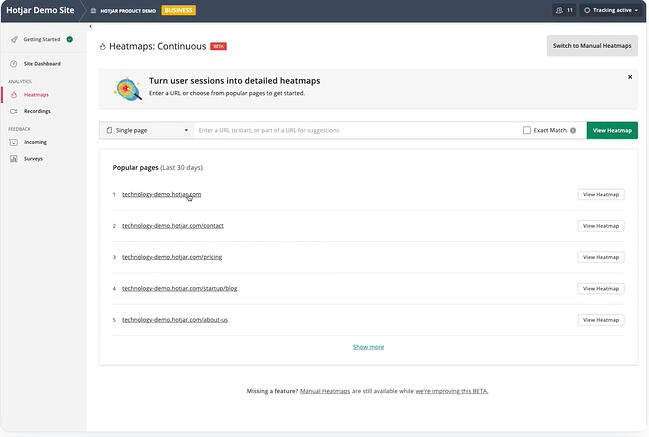Select Recordings in the sidebar
Image resolution: width=649 pixels, height=437 pixels.
pos(37,111)
